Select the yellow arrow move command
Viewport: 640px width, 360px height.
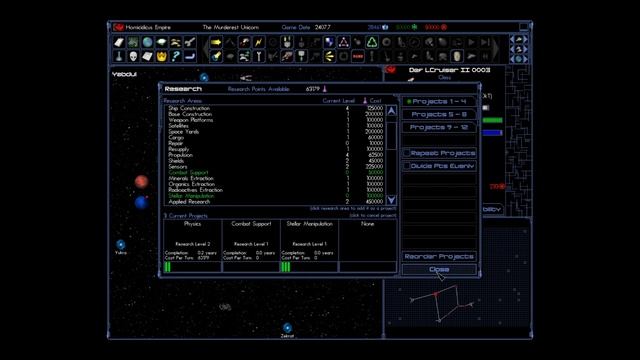click(x=216, y=42)
